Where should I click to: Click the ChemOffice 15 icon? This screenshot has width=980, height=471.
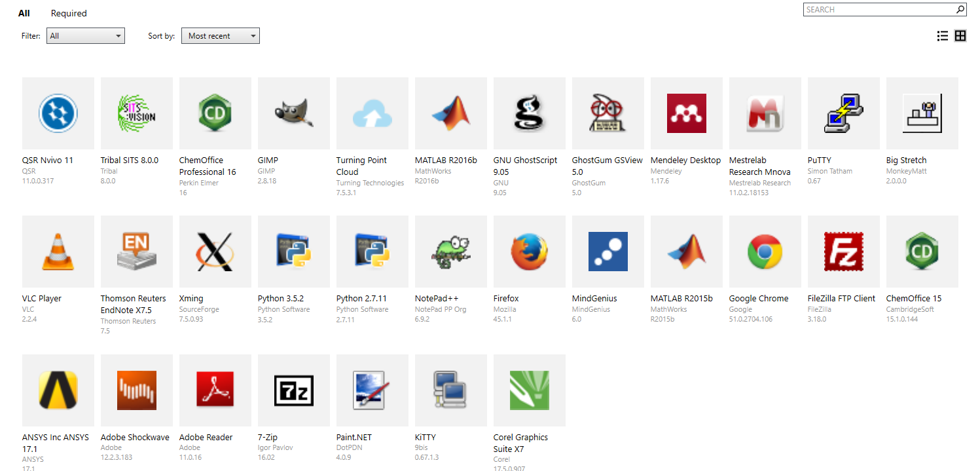click(x=922, y=252)
